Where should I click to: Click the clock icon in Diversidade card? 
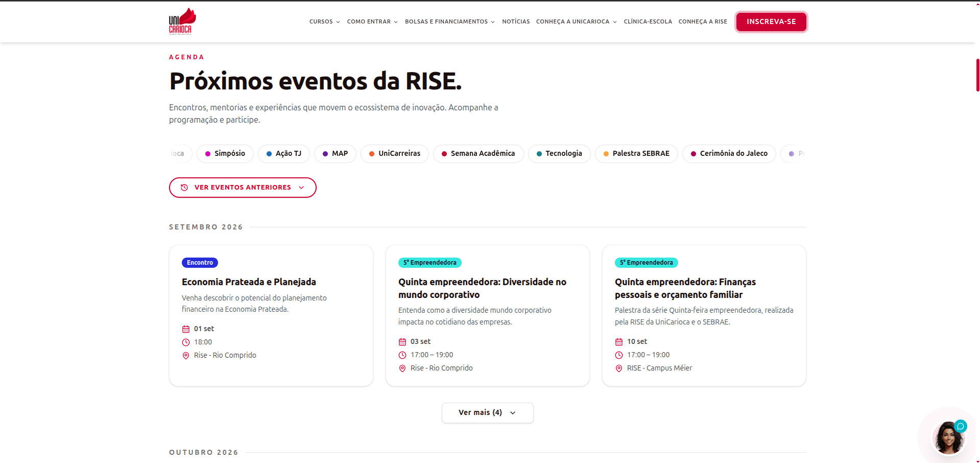coord(402,355)
